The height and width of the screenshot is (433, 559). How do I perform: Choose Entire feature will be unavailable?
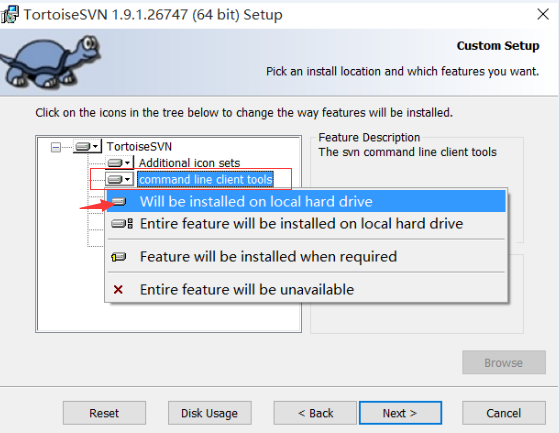[x=306, y=289]
